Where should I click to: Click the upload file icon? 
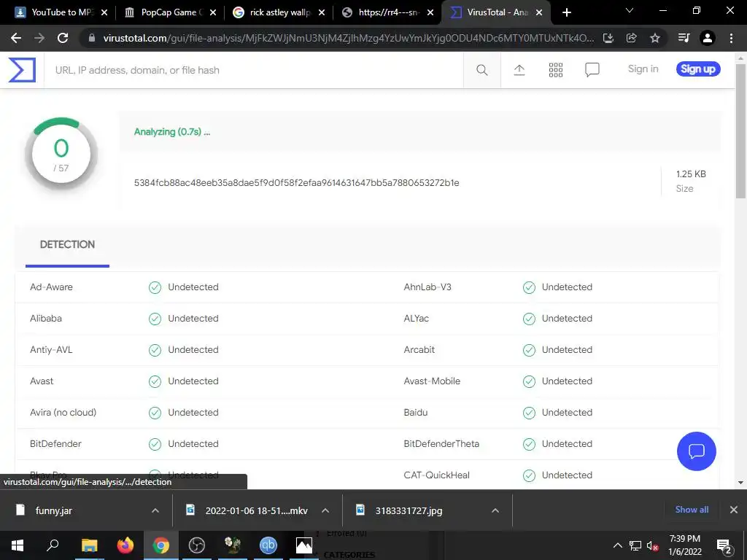pyautogui.click(x=519, y=70)
